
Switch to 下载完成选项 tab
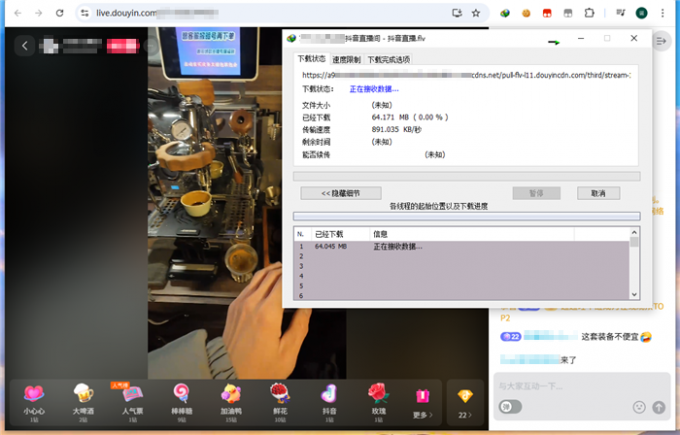(389, 59)
